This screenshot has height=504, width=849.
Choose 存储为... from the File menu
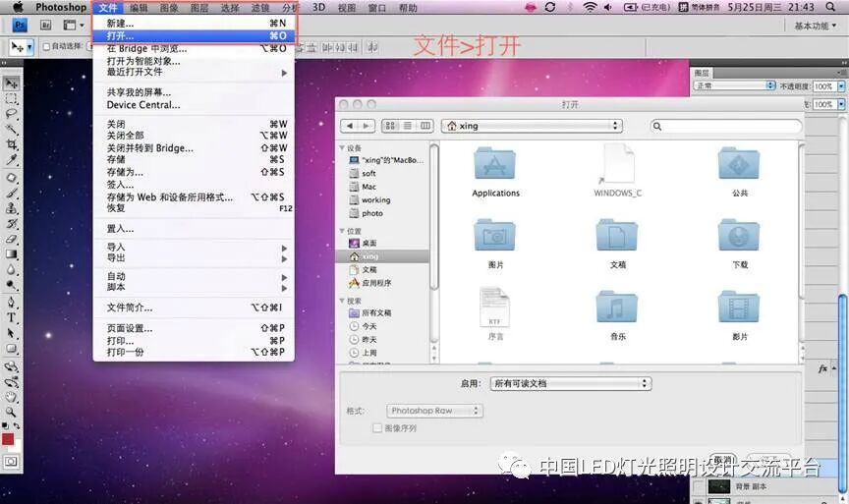point(194,172)
